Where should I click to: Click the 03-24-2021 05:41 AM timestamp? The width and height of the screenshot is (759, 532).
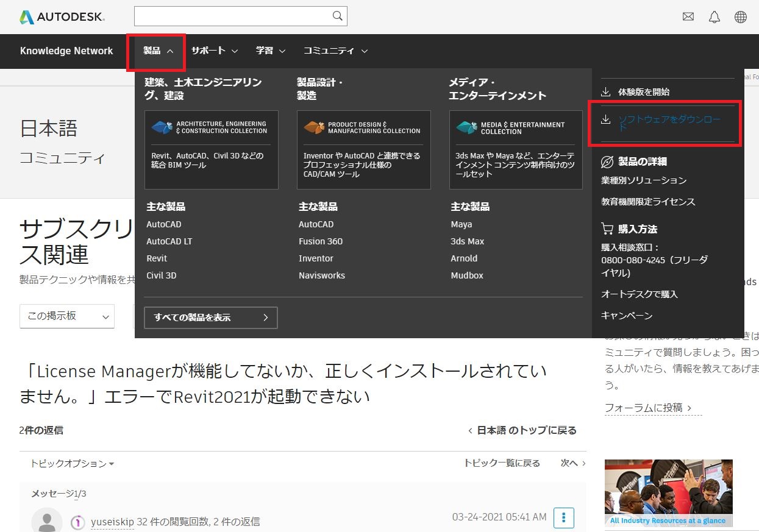click(x=499, y=517)
